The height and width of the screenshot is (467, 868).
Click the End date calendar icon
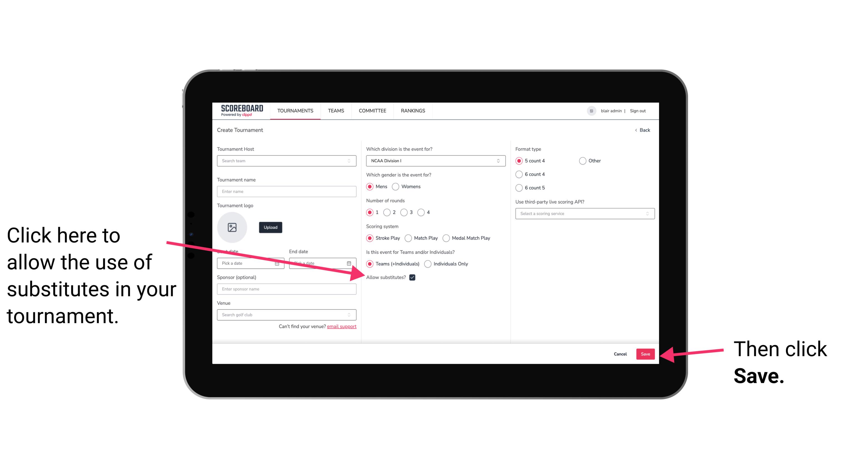pos(350,263)
